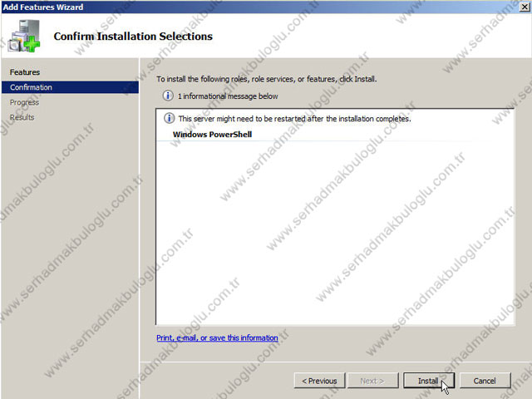This screenshot has width=532, height=399.
Task: Select the Results step in sidebar
Action: [22, 117]
